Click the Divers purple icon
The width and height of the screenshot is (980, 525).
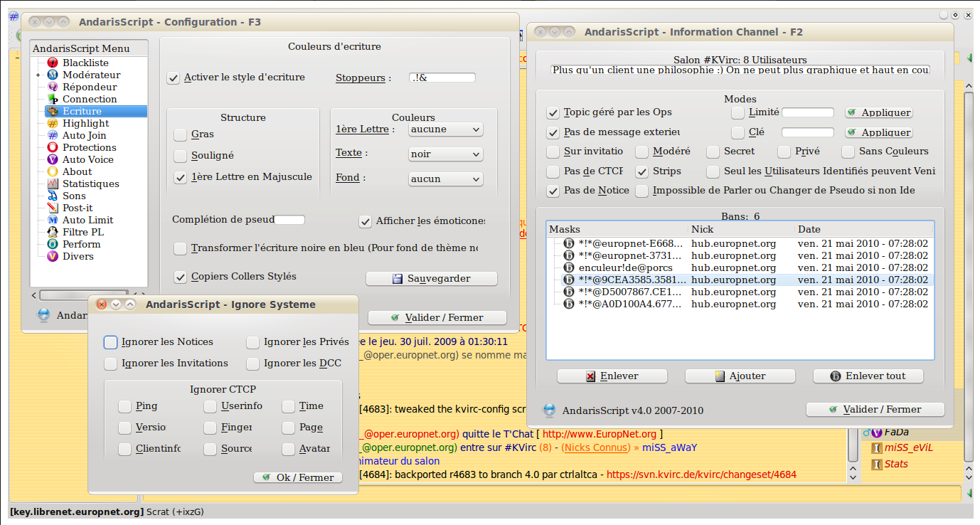pyautogui.click(x=53, y=256)
